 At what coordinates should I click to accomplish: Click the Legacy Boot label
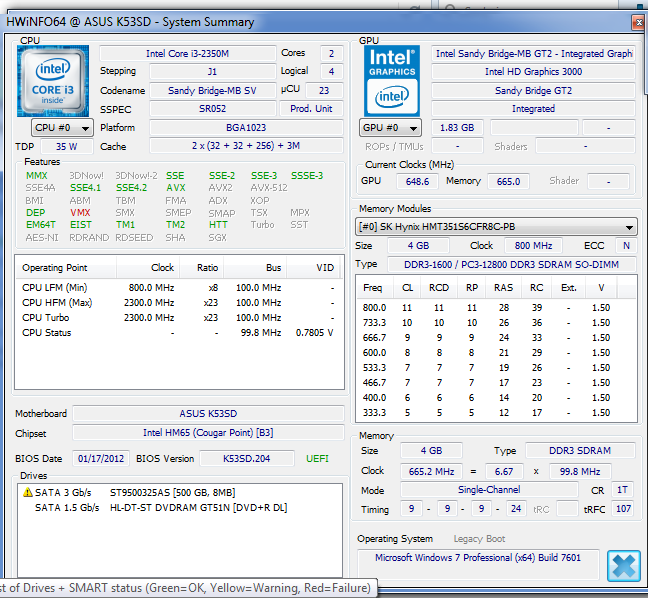tap(479, 539)
